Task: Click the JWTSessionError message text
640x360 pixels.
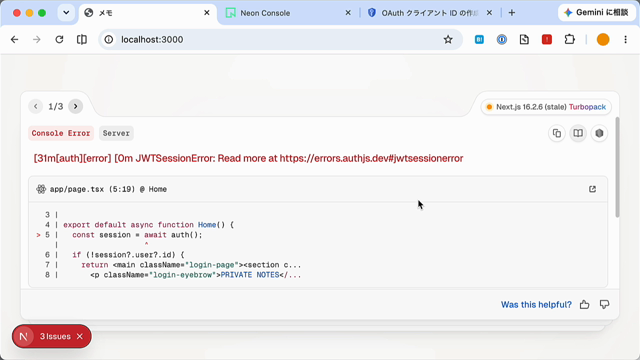Action: [x=248, y=158]
